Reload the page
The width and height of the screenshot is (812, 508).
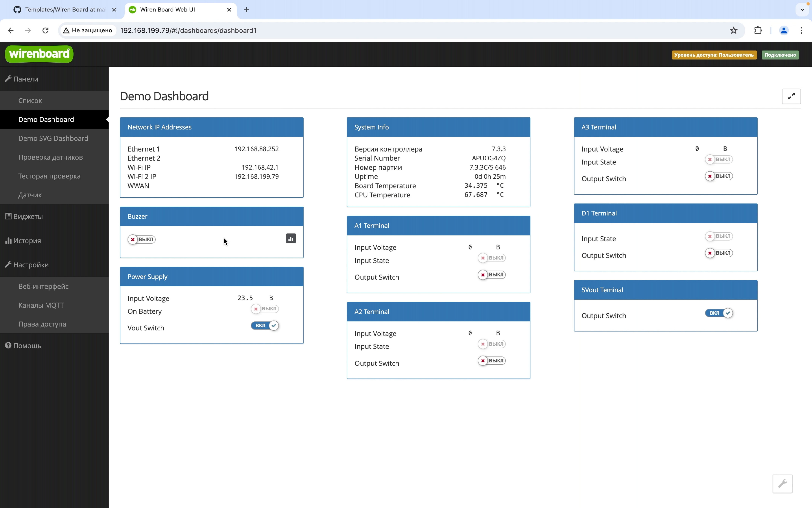pos(45,31)
